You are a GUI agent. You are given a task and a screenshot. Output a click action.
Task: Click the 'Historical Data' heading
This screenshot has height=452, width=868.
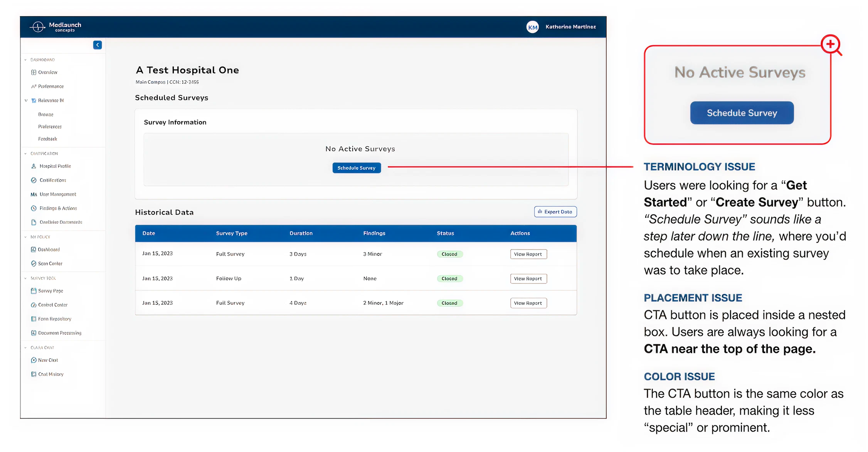[164, 213]
